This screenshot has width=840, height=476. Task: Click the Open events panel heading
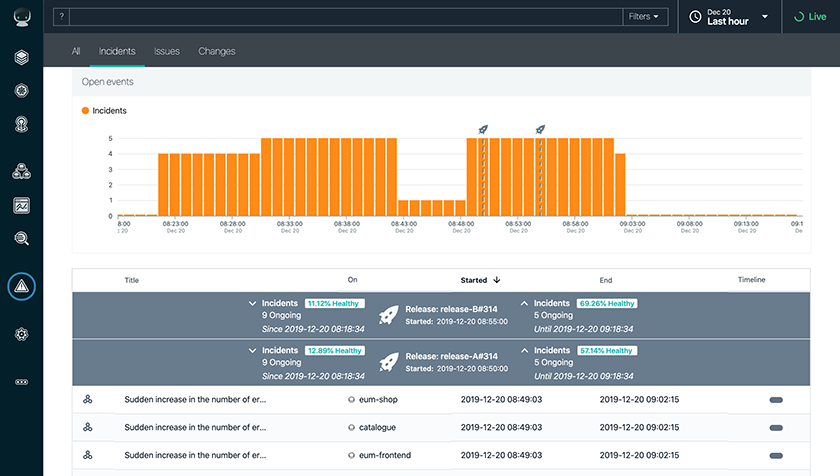[x=108, y=82]
